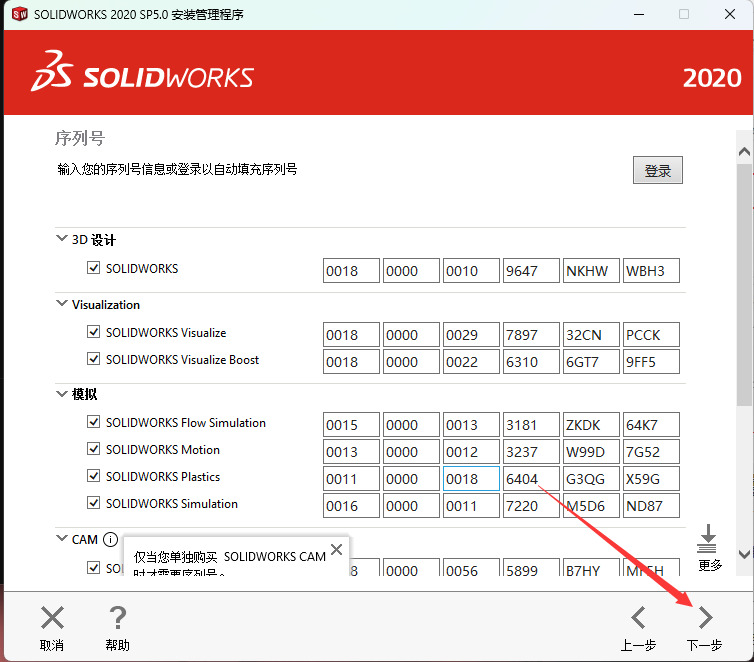Click scrollbar down arrow
The width and height of the screenshot is (754, 662).
tap(744, 554)
